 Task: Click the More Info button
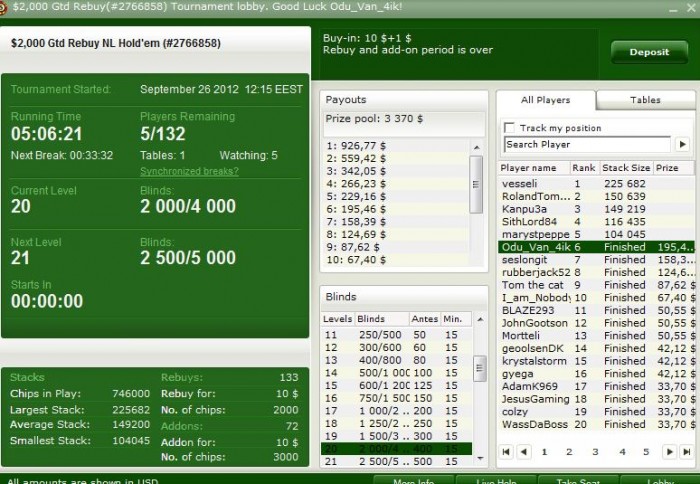tap(413, 480)
